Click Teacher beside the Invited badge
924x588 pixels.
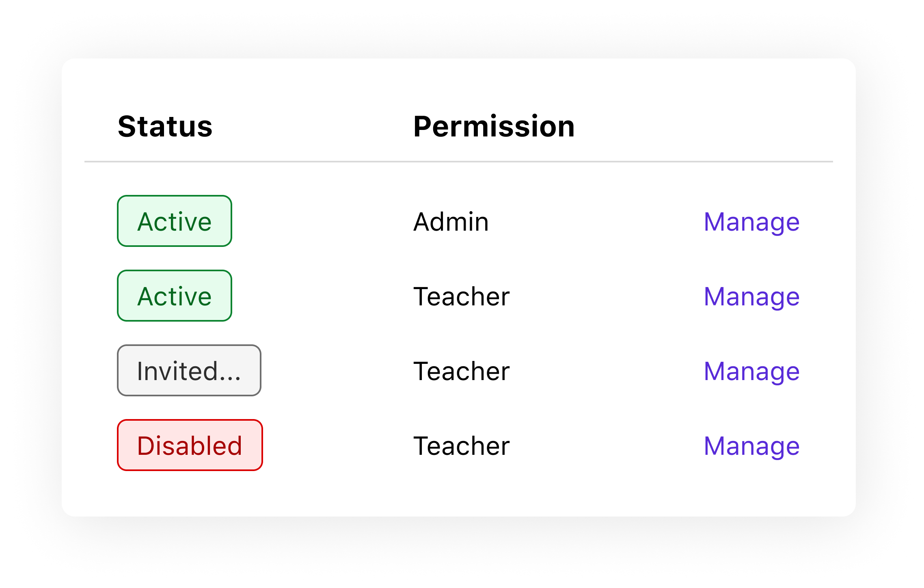pos(461,370)
